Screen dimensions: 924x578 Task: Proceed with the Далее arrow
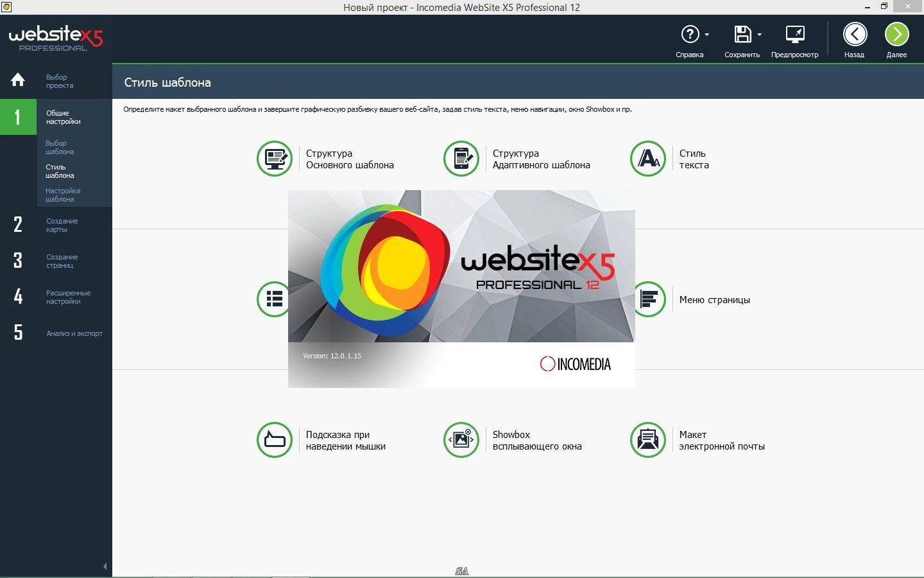pos(897,34)
